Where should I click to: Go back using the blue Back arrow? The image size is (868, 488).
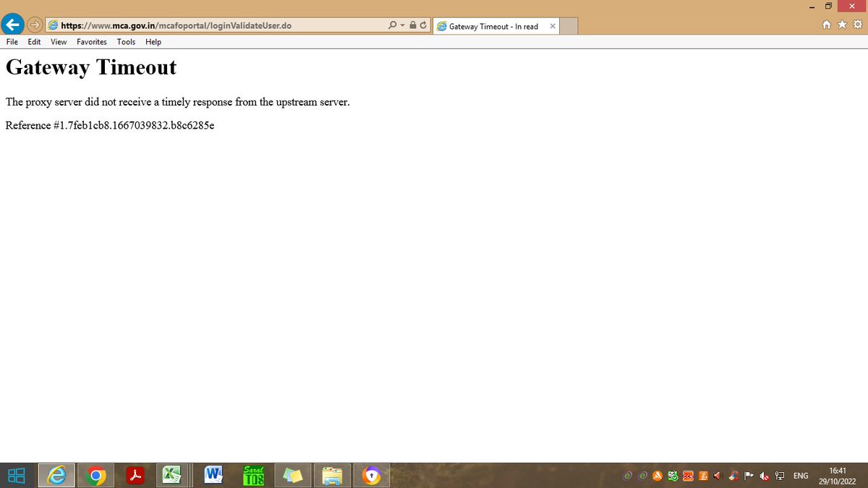(x=12, y=25)
